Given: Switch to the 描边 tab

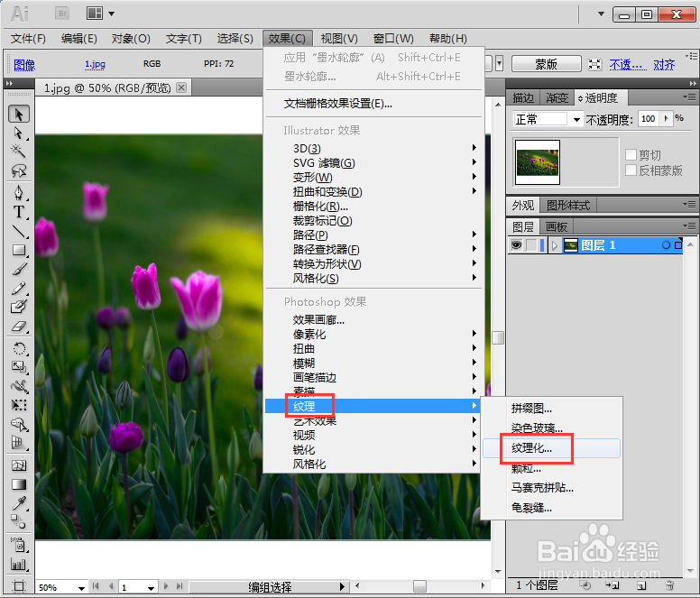Looking at the screenshot, I should (x=523, y=97).
